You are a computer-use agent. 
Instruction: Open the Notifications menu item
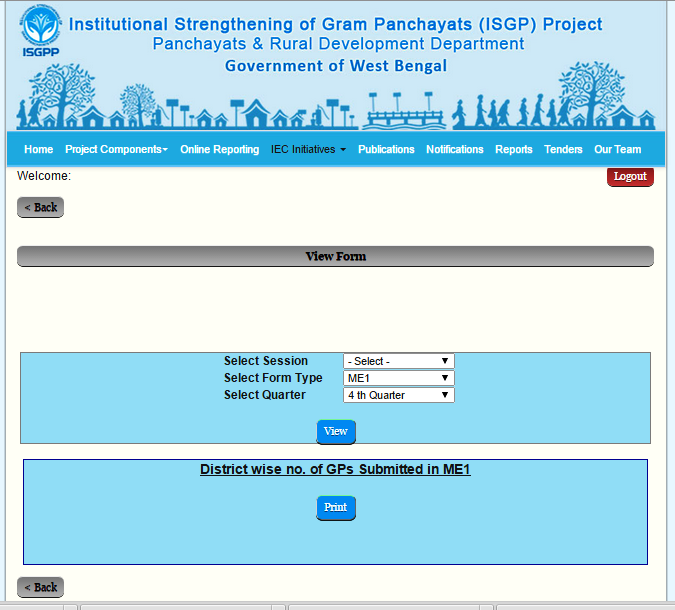pyautogui.click(x=455, y=149)
